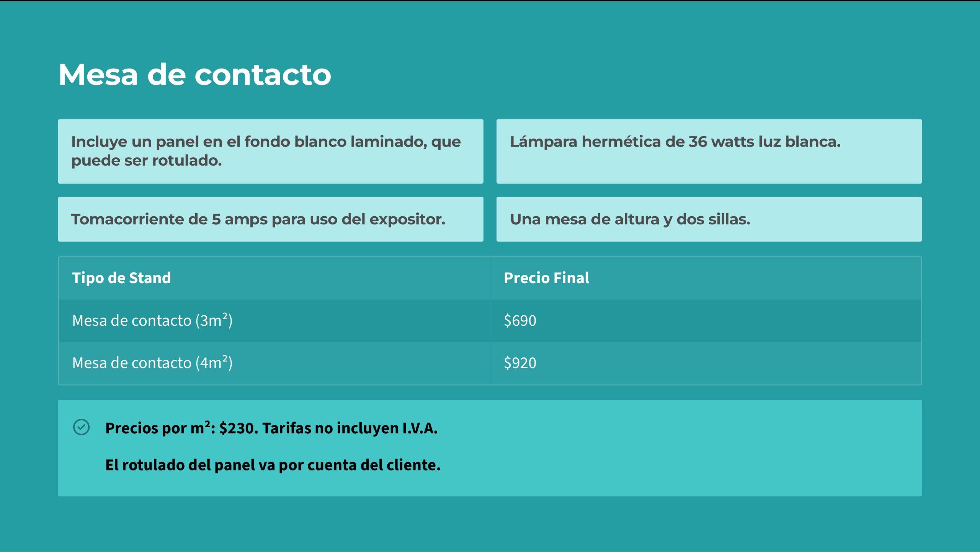Click the "Precio Final" column header
Image resolution: width=980 pixels, height=552 pixels.
pyautogui.click(x=546, y=278)
